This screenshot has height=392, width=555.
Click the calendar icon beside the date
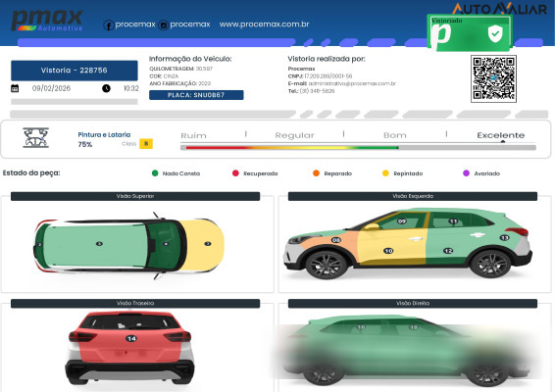click(15, 88)
